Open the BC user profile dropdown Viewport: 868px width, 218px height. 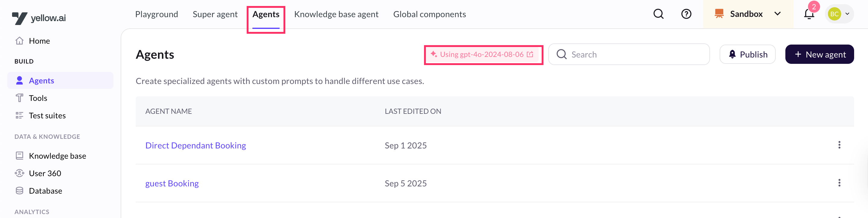(x=839, y=14)
